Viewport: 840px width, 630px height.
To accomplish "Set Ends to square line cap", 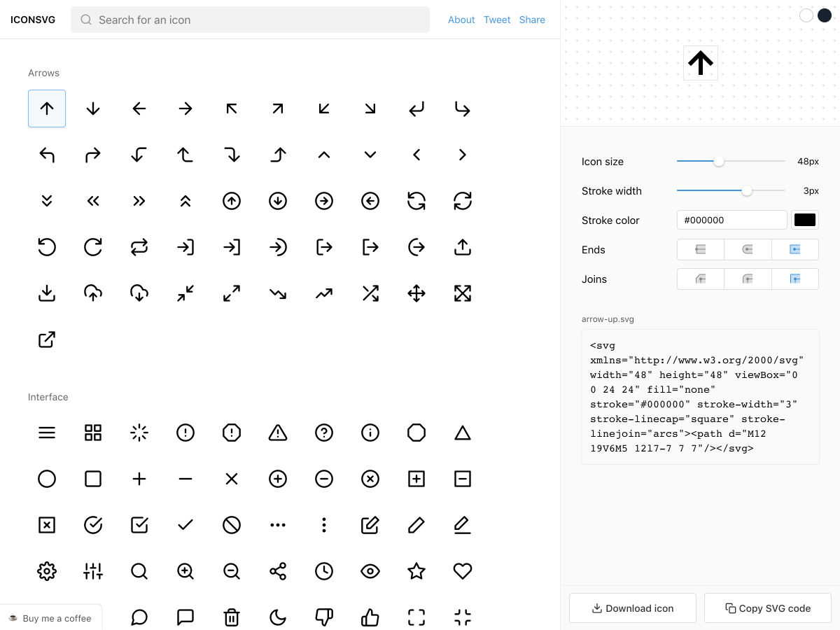I will click(794, 249).
